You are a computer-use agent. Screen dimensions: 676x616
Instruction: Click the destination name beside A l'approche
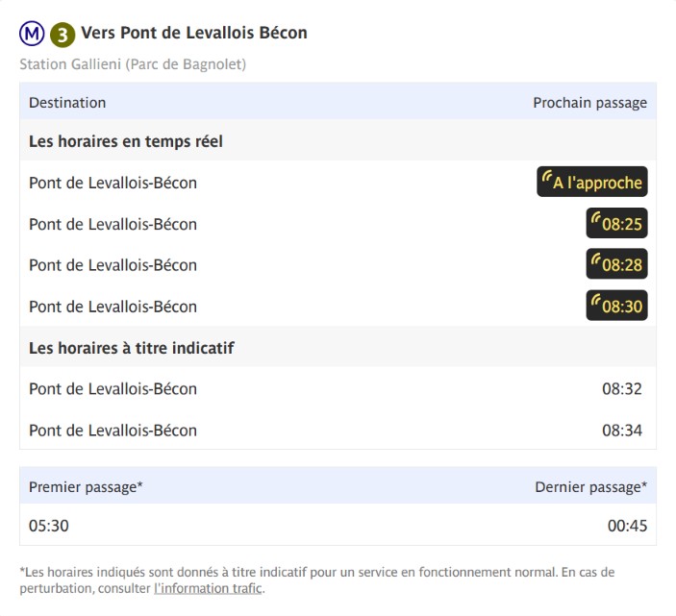113,183
